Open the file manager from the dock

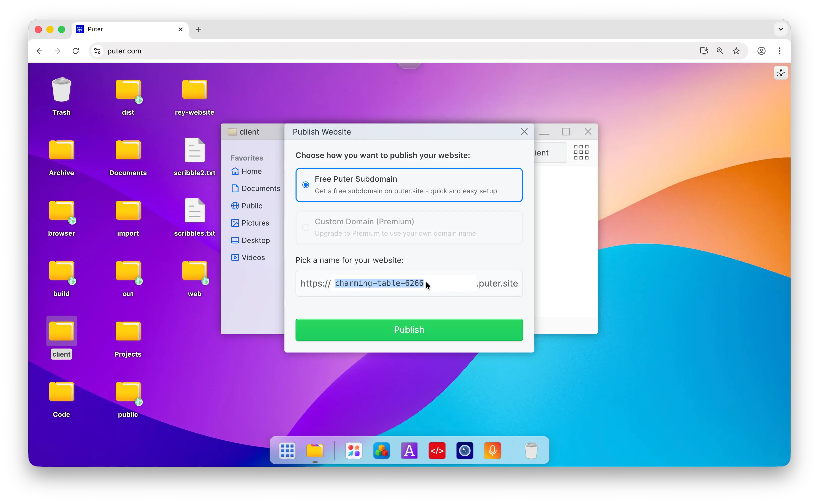(x=315, y=450)
